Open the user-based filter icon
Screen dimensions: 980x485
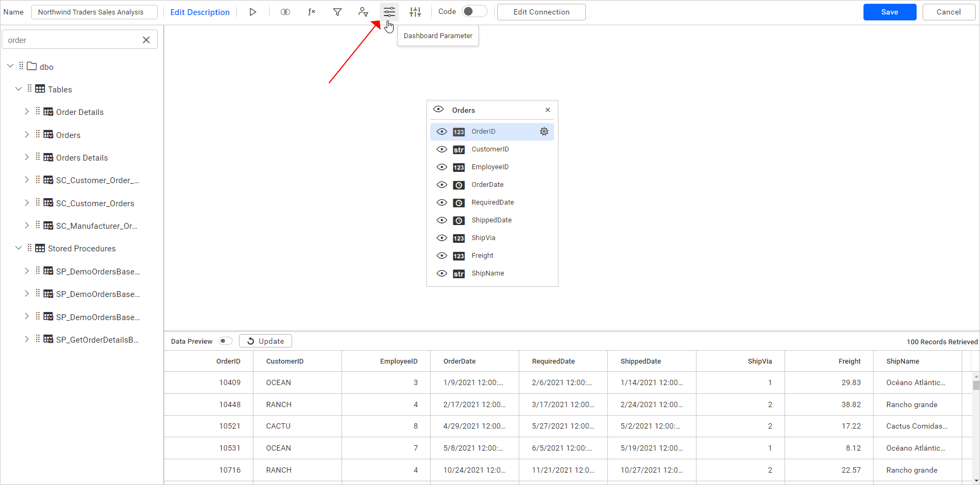coord(364,12)
